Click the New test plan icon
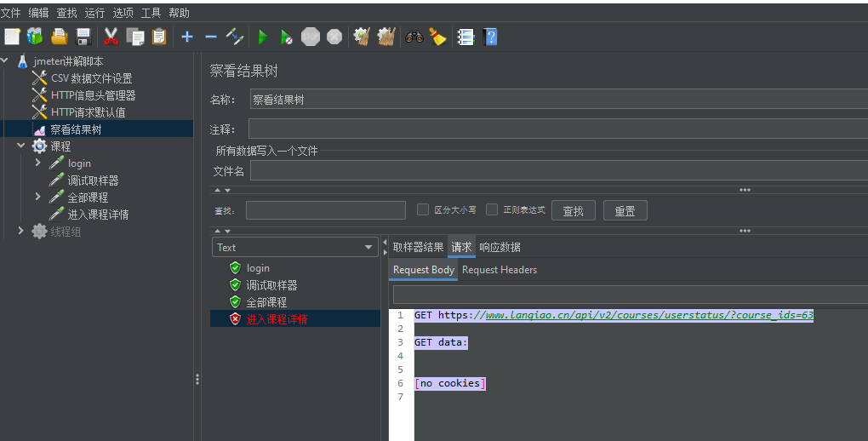868x441 pixels. (x=12, y=37)
